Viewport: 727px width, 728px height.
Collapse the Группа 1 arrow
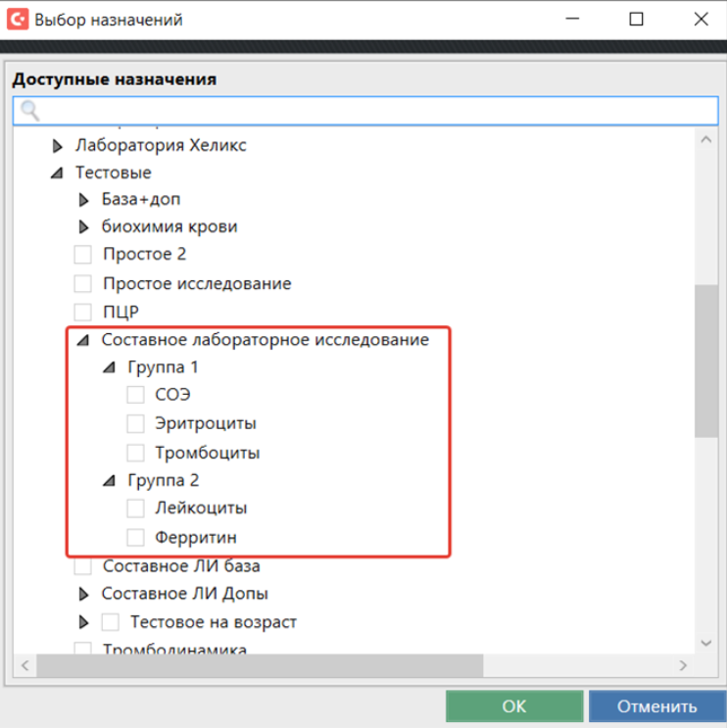(109, 368)
